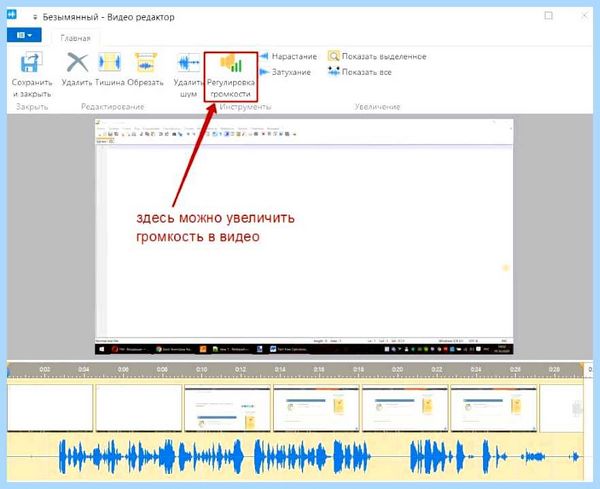
Task: Open quick access toolbar dropdown arrow
Action: pyautogui.click(x=35, y=17)
